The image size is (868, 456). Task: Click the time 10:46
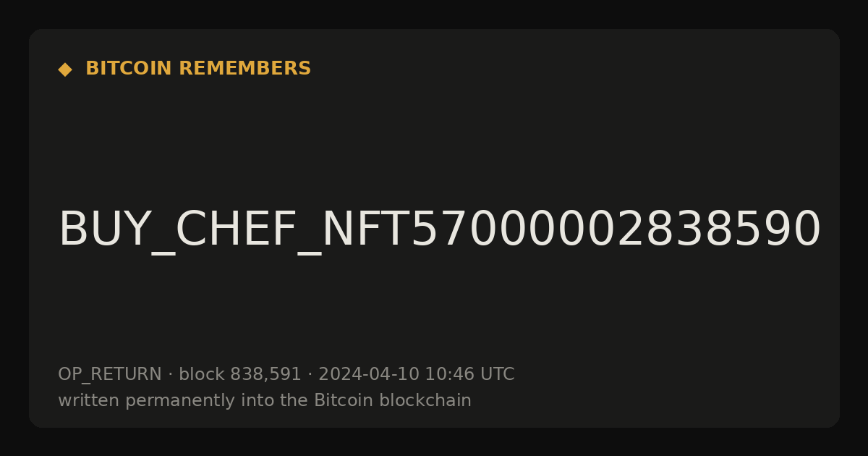[x=449, y=374]
